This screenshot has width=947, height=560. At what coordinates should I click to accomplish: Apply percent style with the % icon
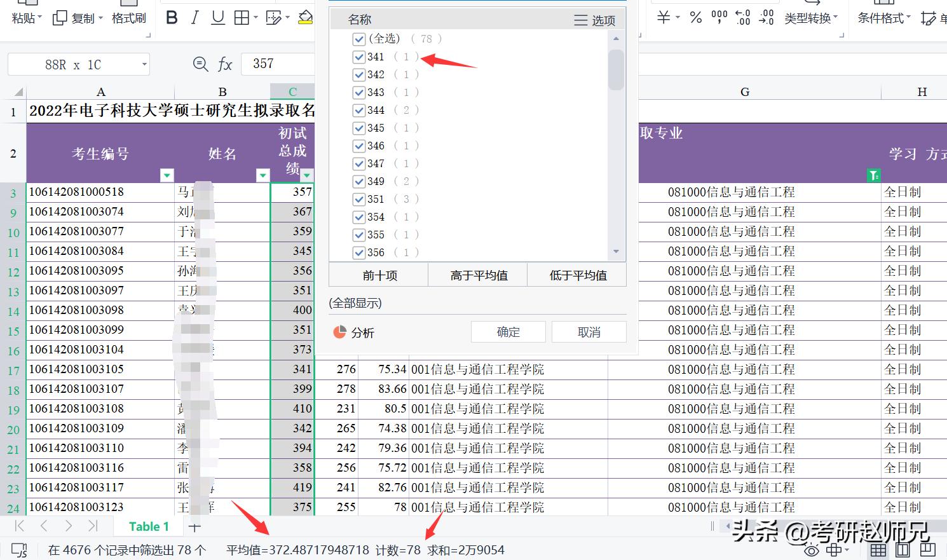695,18
